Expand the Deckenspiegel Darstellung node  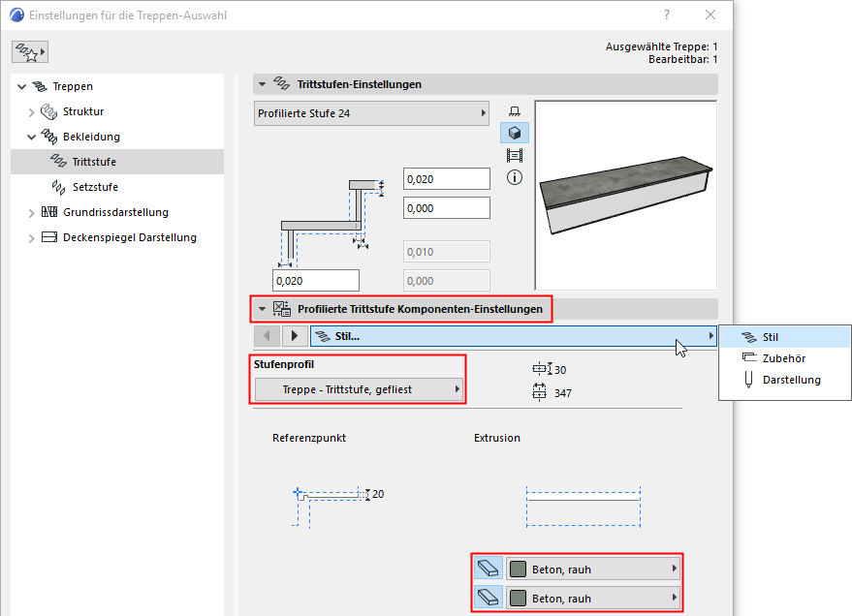(32, 237)
